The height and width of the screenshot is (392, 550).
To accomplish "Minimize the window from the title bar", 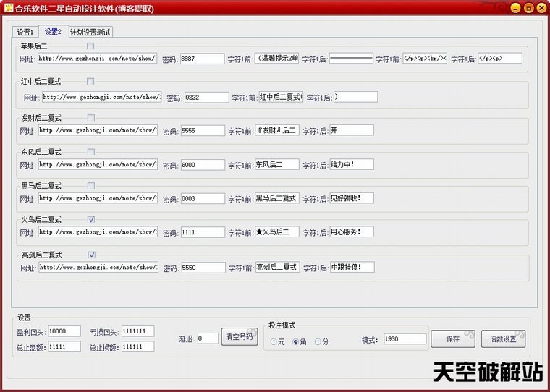I will pos(515,9).
